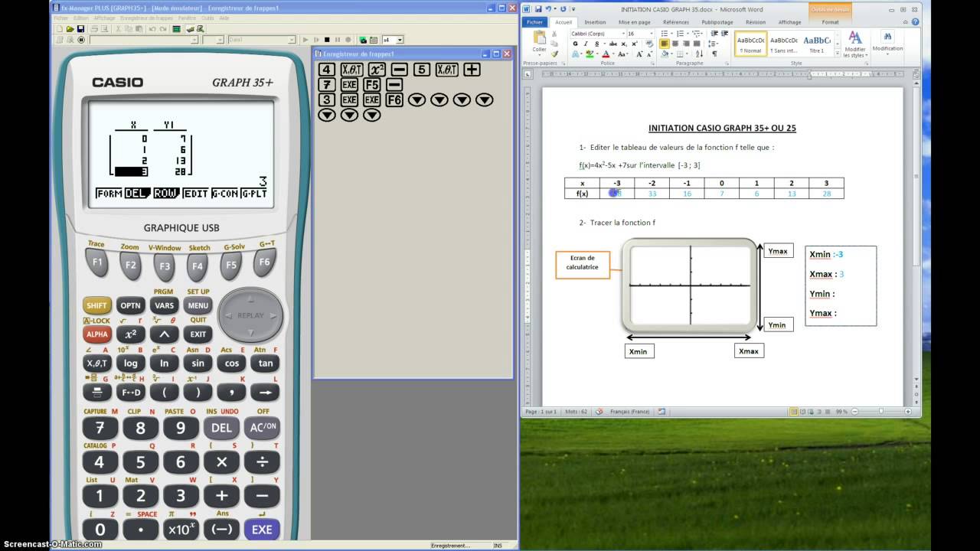980x551 pixels.
Task: Click the stop button in fx-Manager recorder toolbar
Action: [x=327, y=40]
